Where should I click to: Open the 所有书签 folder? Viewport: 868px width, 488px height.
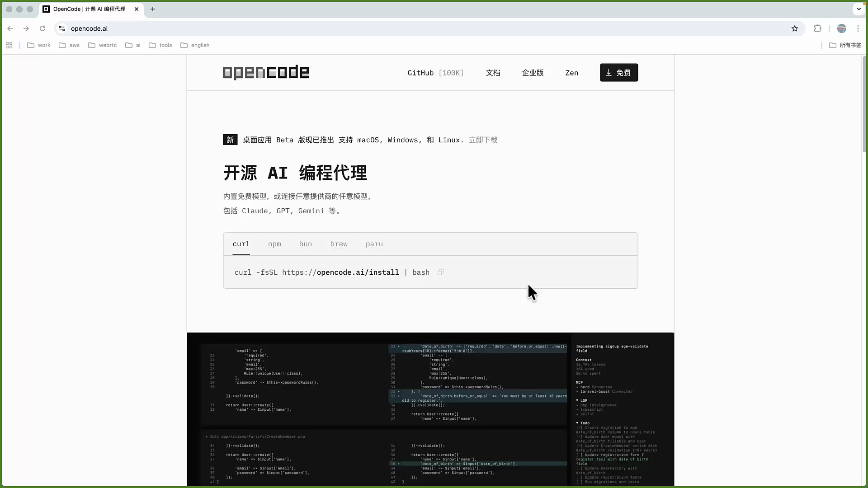point(845,45)
